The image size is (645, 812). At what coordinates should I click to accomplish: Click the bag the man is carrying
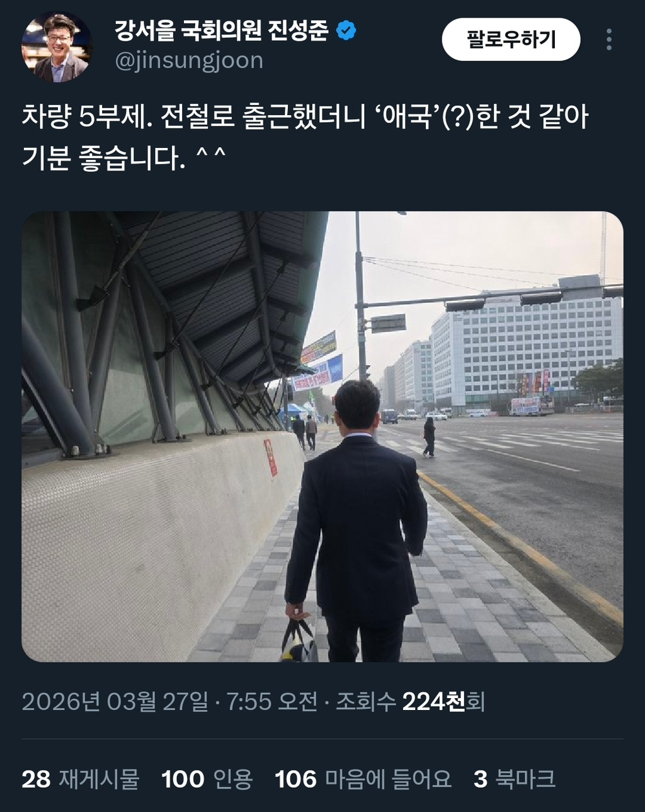pyautogui.click(x=299, y=641)
